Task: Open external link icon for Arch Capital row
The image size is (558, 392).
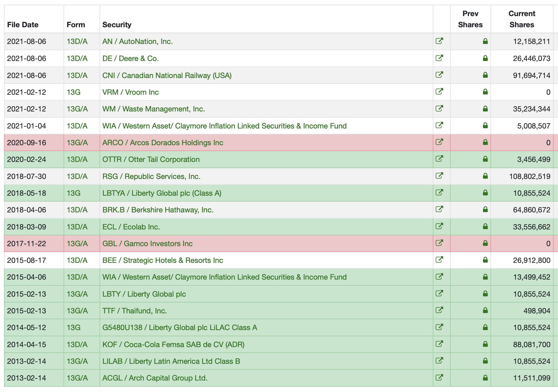Action: click(439, 377)
